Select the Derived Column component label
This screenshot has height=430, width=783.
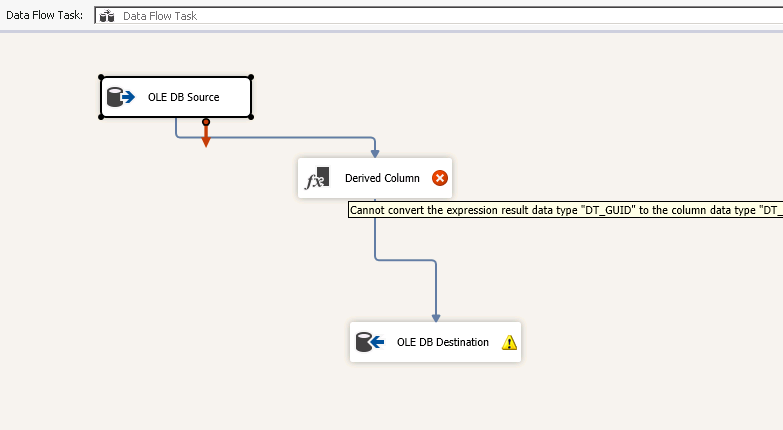382,178
